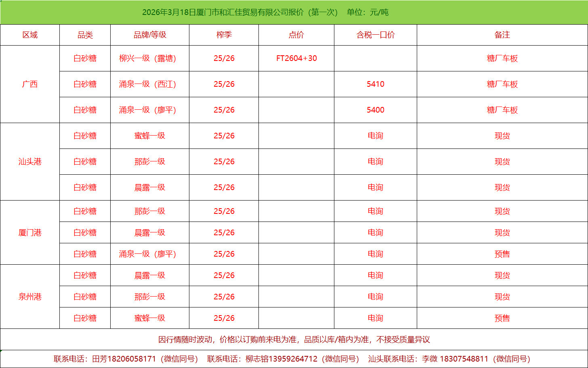Click the 含税一口价 column header
Viewport: 588px width, 368px height.
tap(375, 35)
